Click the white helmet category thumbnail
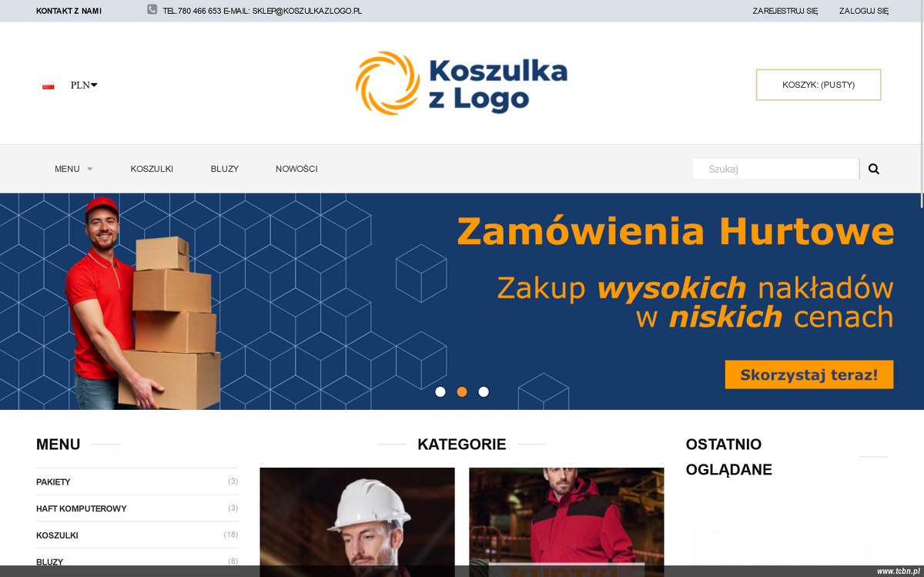 (357, 522)
